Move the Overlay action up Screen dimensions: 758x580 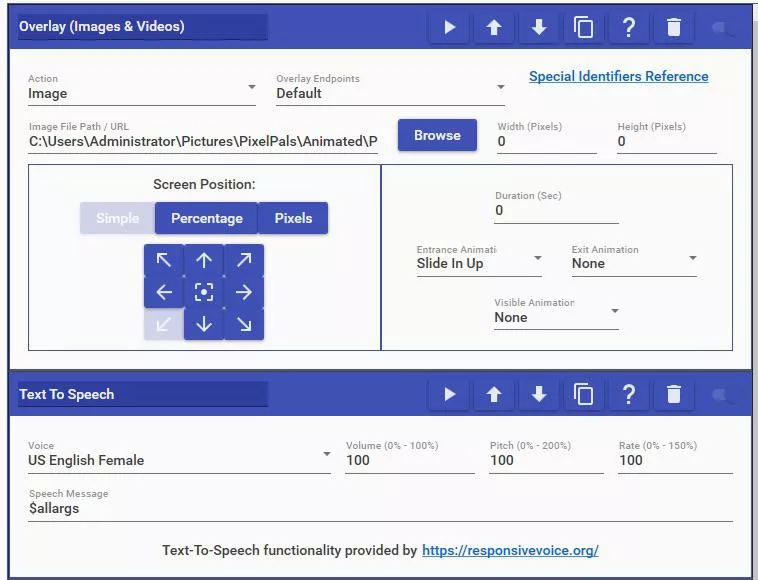coord(494,27)
